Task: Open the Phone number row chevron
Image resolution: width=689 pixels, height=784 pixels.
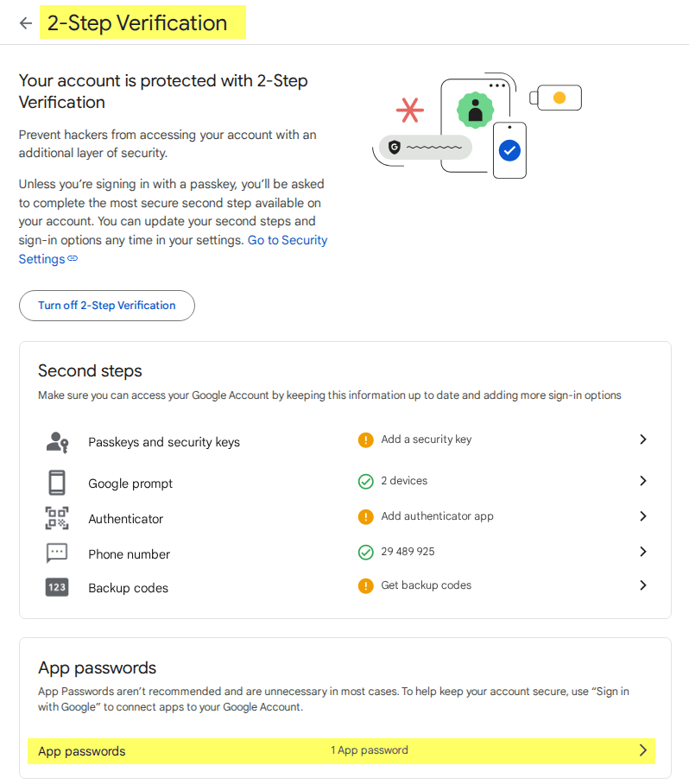Action: (x=642, y=552)
